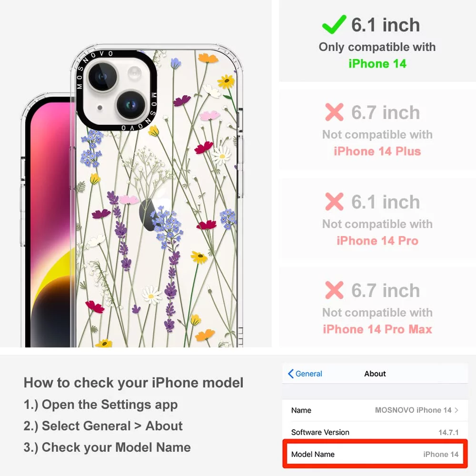Click the camera flash on the phone
The height and width of the screenshot is (476, 476).
(135, 73)
